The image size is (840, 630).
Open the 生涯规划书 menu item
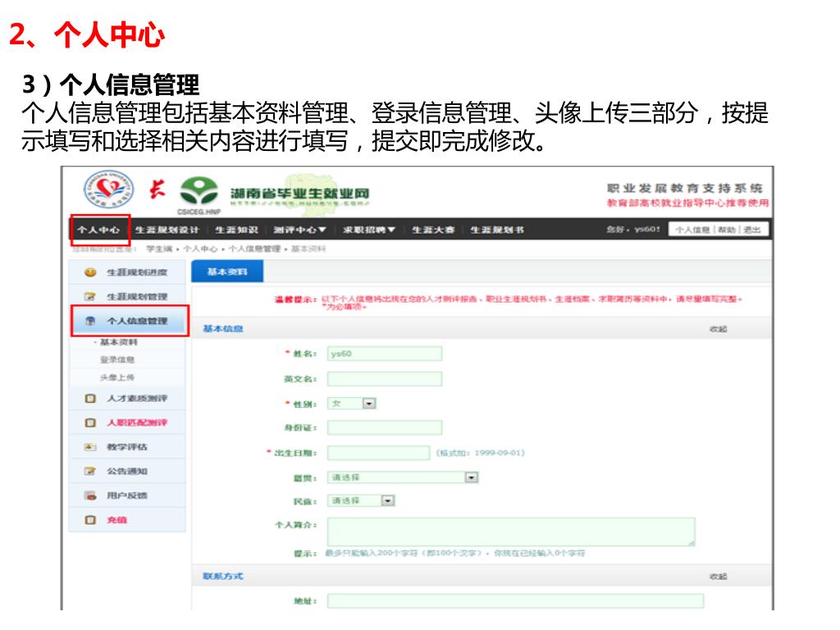point(497,230)
